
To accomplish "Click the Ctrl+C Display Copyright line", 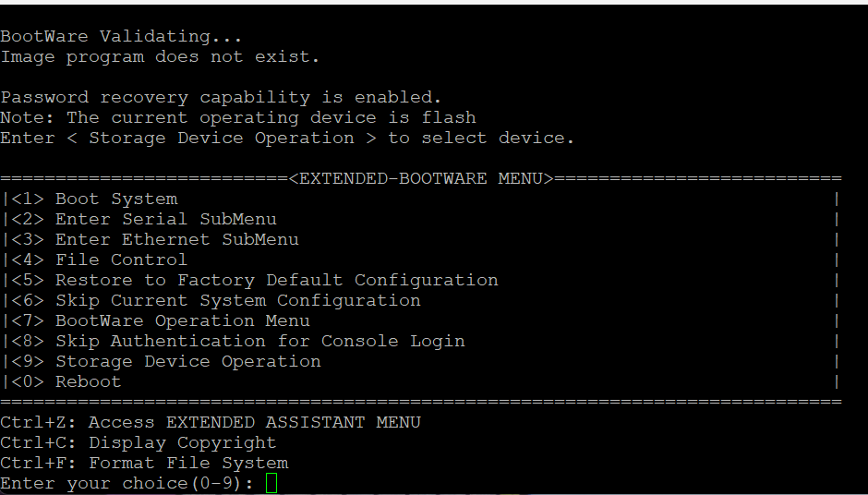I will pos(139,442).
